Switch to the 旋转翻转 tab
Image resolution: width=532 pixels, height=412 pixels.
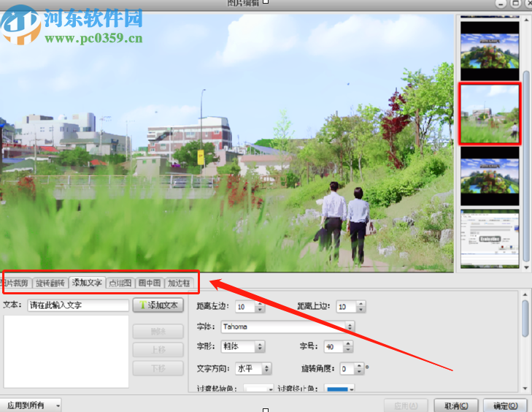coord(50,283)
